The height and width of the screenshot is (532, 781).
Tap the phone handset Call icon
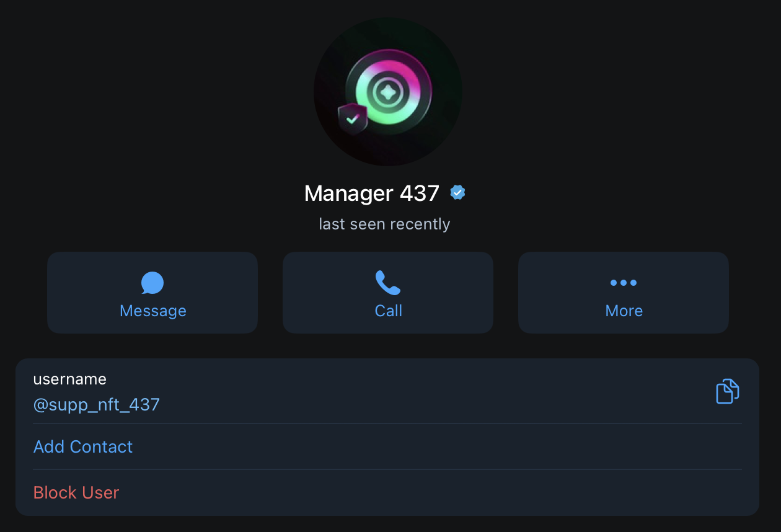(388, 283)
